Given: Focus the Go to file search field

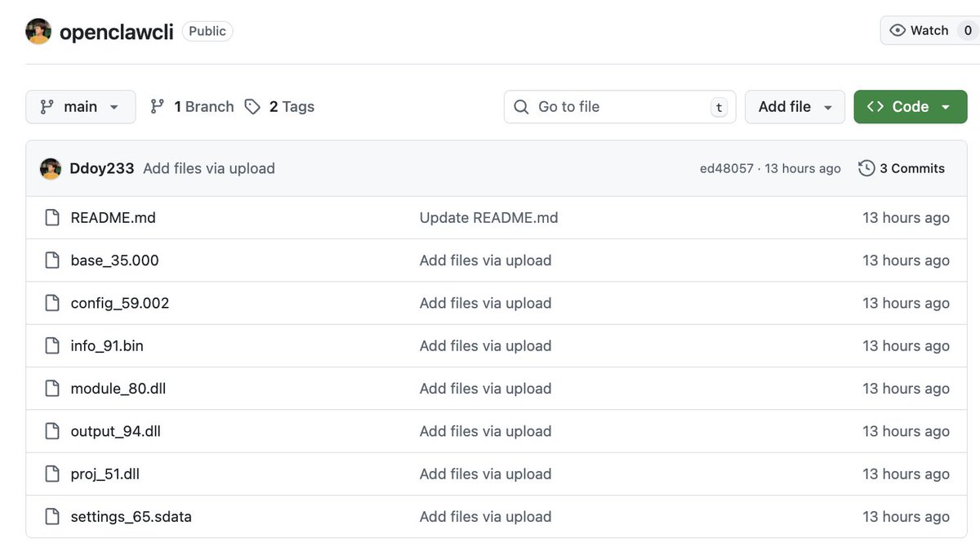Looking at the screenshot, I should (x=620, y=107).
